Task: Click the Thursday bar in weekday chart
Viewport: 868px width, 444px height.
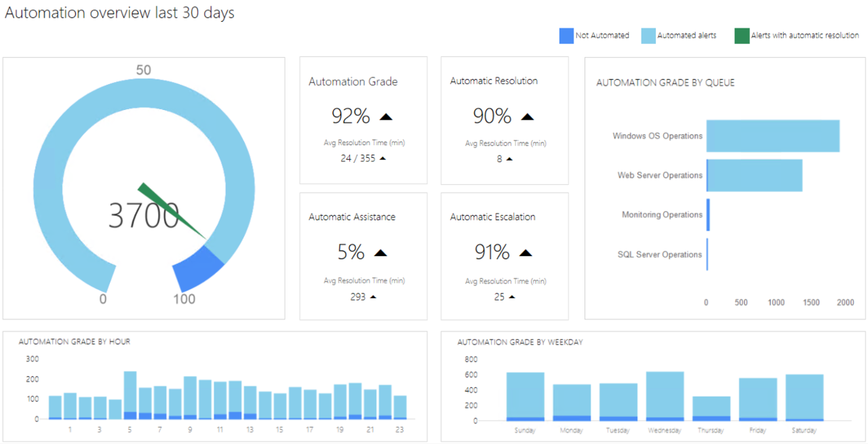Action: click(x=711, y=407)
